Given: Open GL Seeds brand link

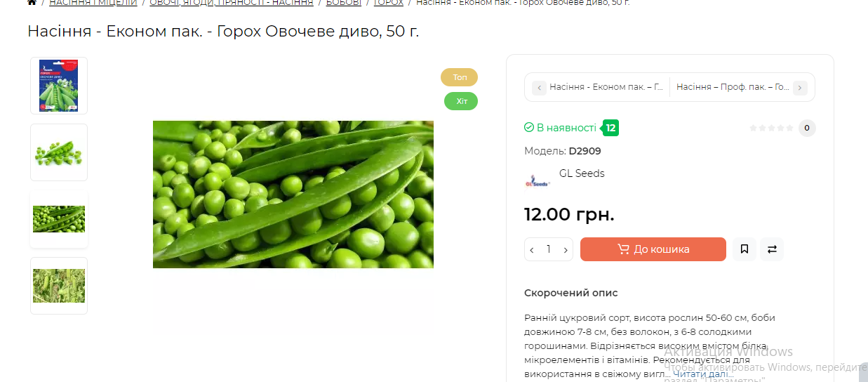Looking at the screenshot, I should 582,173.
